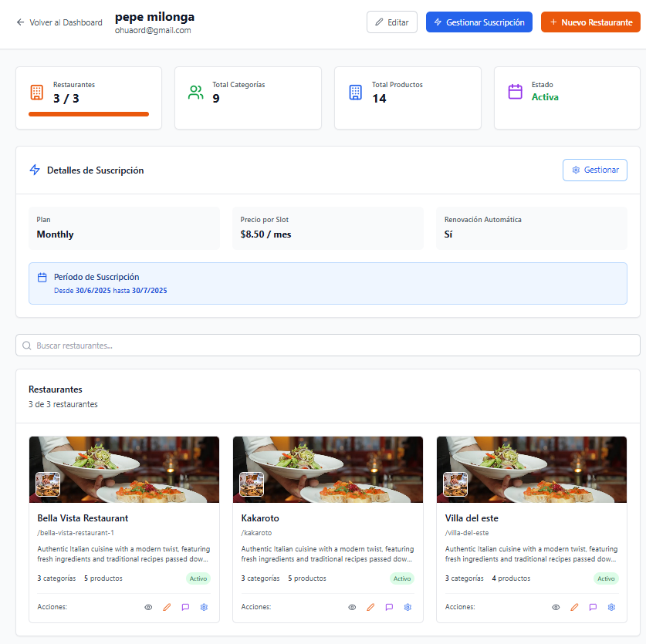Click the magnifier icon in search box
Image resolution: width=646 pixels, height=644 pixels.
(27, 346)
